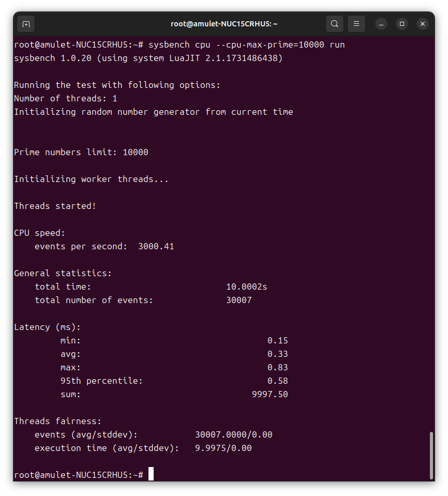Close the terminal window
This screenshot has width=448, height=496.
(x=423, y=24)
